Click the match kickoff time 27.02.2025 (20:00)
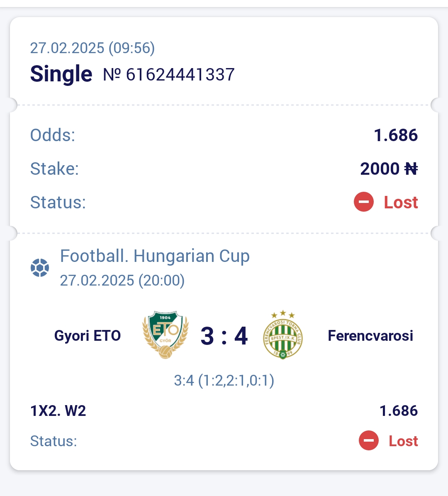 coord(122,281)
